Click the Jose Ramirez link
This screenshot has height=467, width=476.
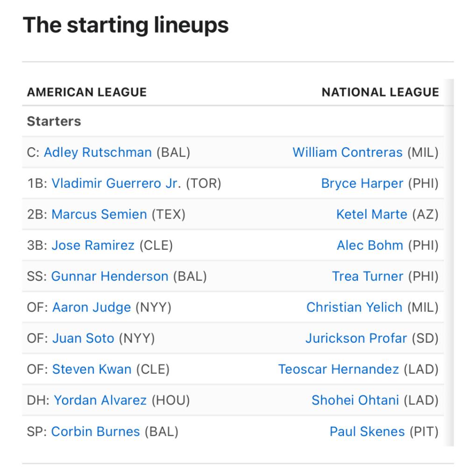click(93, 245)
